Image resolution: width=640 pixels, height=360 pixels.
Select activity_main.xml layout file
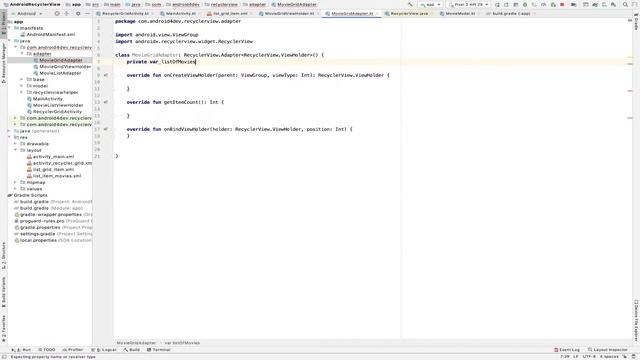click(x=53, y=157)
